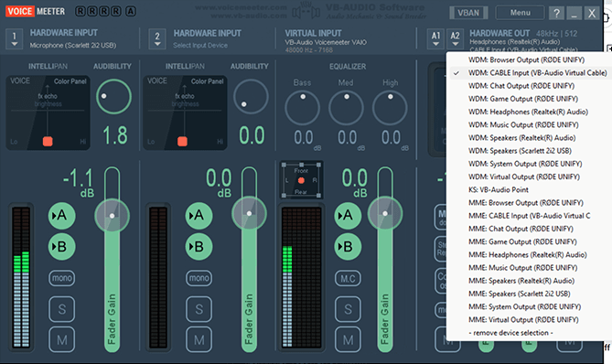Click Intellipan red handle of input 1
The height and width of the screenshot is (364, 612).
(x=48, y=141)
